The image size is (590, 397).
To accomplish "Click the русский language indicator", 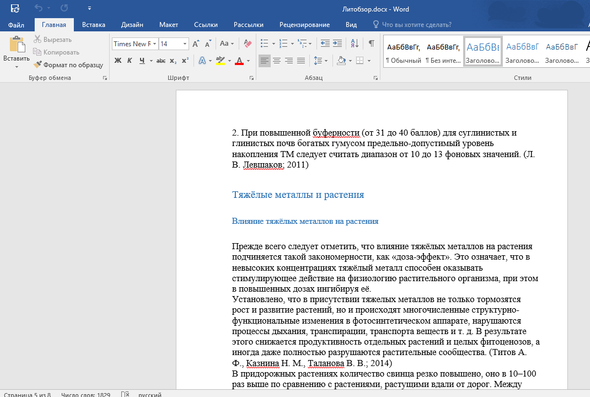I will point(150,394).
